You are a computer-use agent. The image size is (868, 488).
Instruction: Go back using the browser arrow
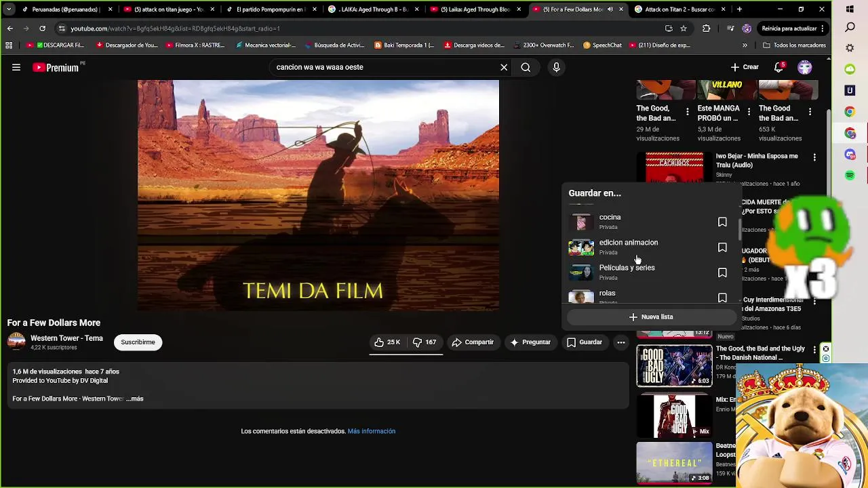[x=9, y=28]
